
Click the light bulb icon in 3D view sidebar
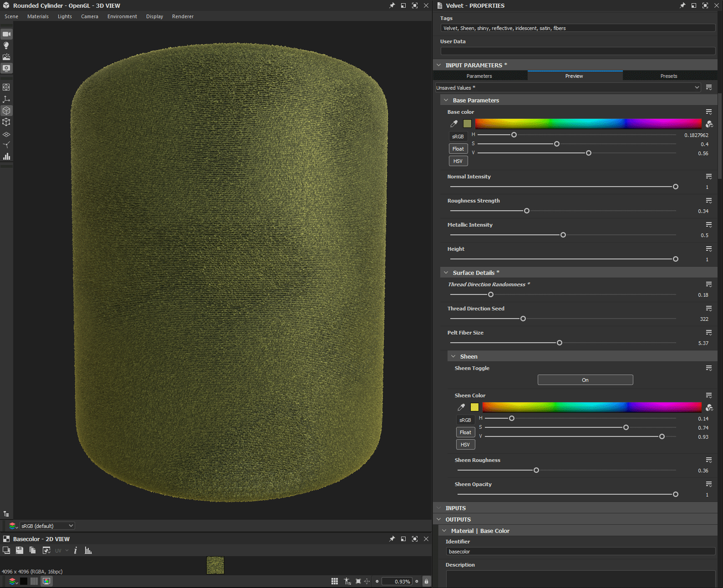tap(6, 46)
